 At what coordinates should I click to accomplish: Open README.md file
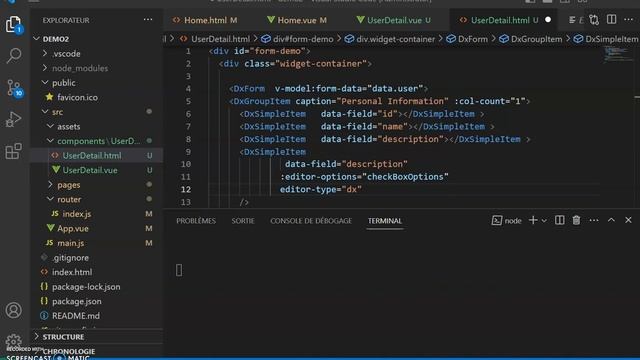point(98,316)
